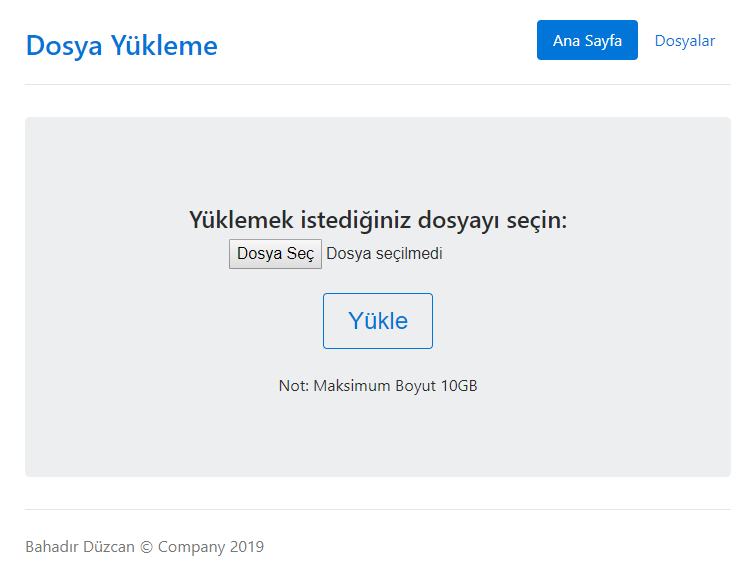The width and height of the screenshot is (748, 579).
Task: Click the Yükle upload button
Action: [377, 321]
